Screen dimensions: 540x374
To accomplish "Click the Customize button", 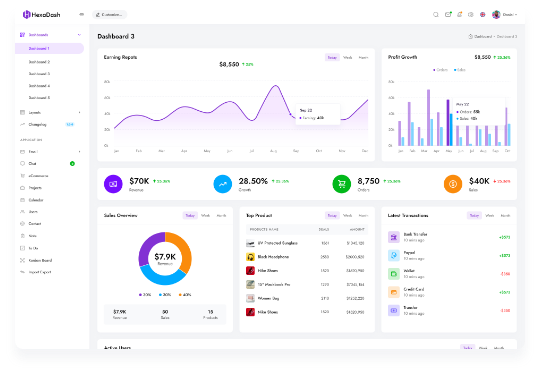I will tap(110, 14).
